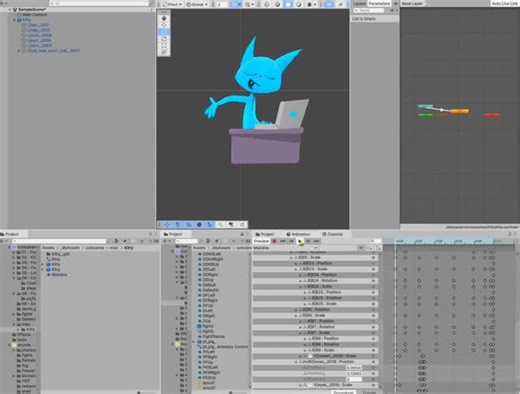The image size is (520, 394).
Task: Select the red Exit node in Animator
Action: click(492, 115)
